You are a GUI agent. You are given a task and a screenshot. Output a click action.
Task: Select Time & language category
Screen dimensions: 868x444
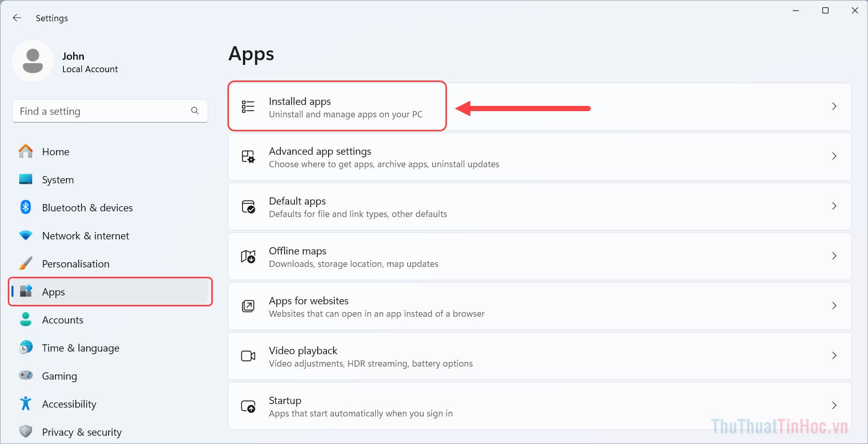coord(110,348)
